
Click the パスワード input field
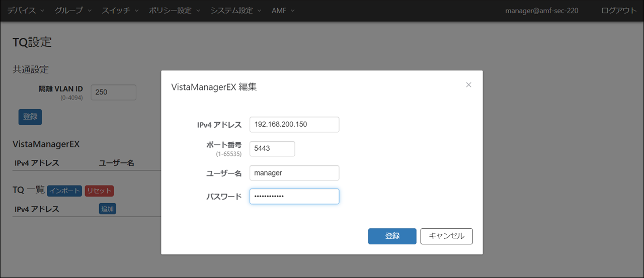tap(294, 197)
